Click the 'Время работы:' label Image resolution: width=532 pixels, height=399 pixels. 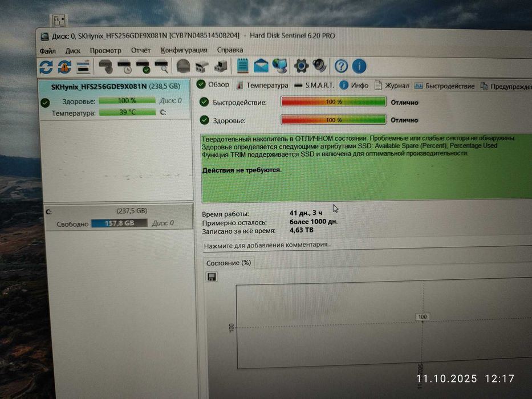[225, 214]
